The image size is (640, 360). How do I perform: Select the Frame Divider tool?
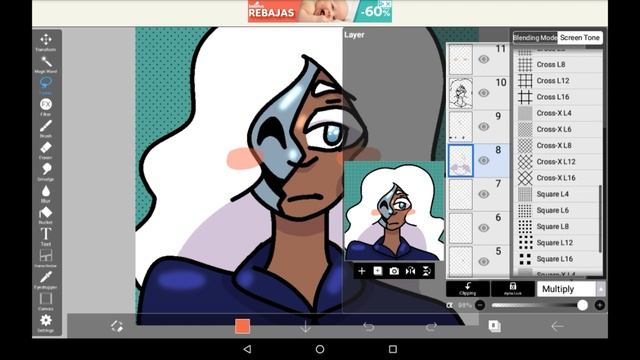pos(46,258)
